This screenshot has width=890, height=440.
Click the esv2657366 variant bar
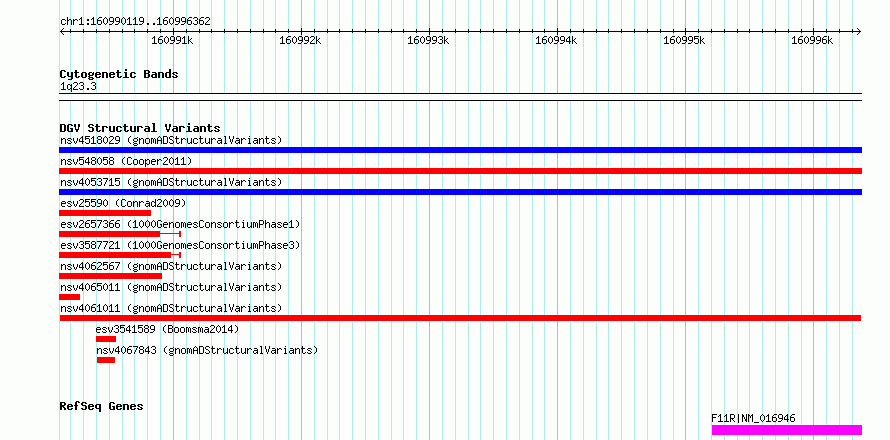120,234
